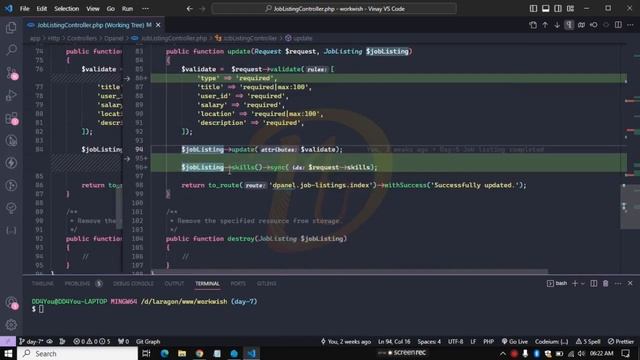Click the horizontal scrollbar of the diff editor

point(349,271)
